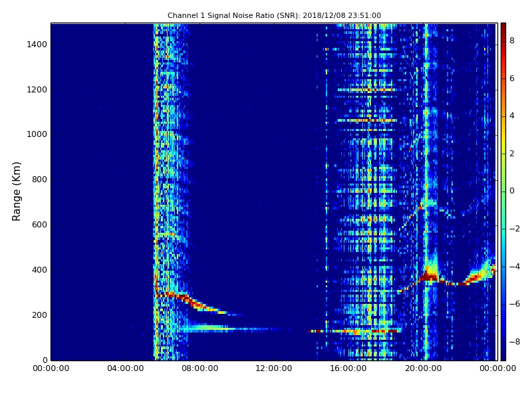Click the SNR color scale bar
This screenshot has width=532, height=399.
click(503, 192)
